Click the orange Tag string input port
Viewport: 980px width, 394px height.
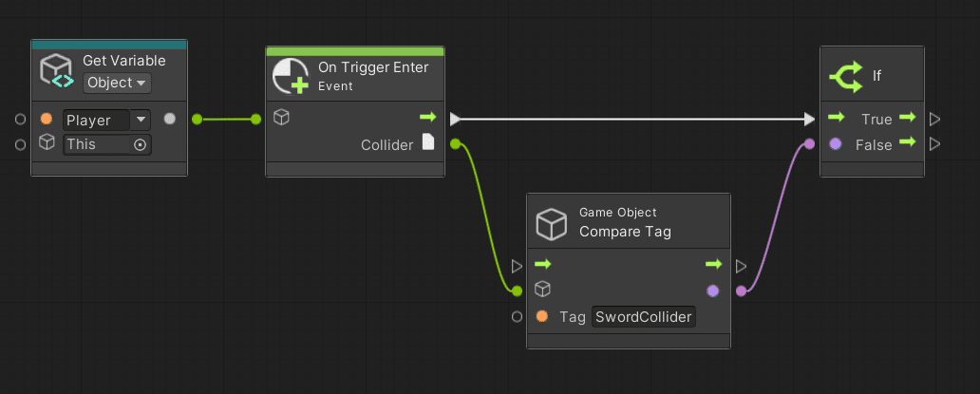click(x=541, y=317)
